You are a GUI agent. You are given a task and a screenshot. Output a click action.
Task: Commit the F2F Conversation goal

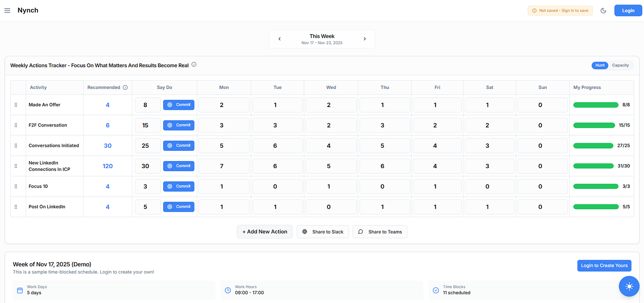coord(179,125)
